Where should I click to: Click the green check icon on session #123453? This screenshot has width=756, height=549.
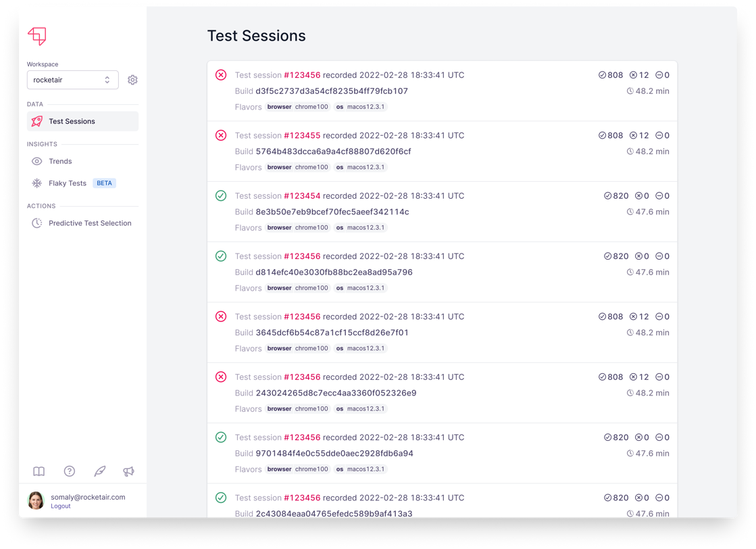pyautogui.click(x=221, y=256)
